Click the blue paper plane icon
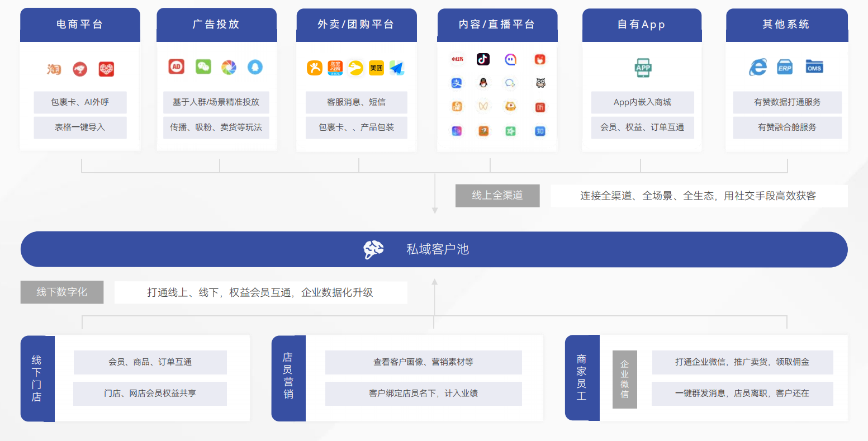 397,68
